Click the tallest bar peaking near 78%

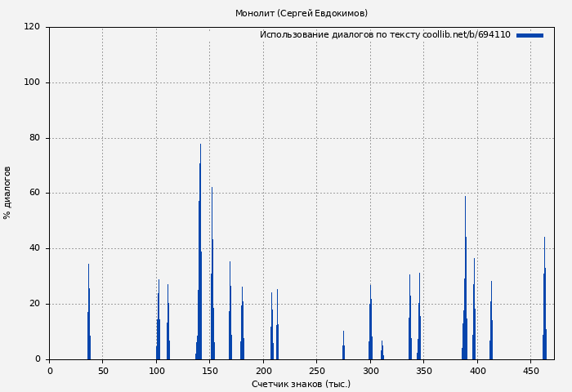click(200, 253)
